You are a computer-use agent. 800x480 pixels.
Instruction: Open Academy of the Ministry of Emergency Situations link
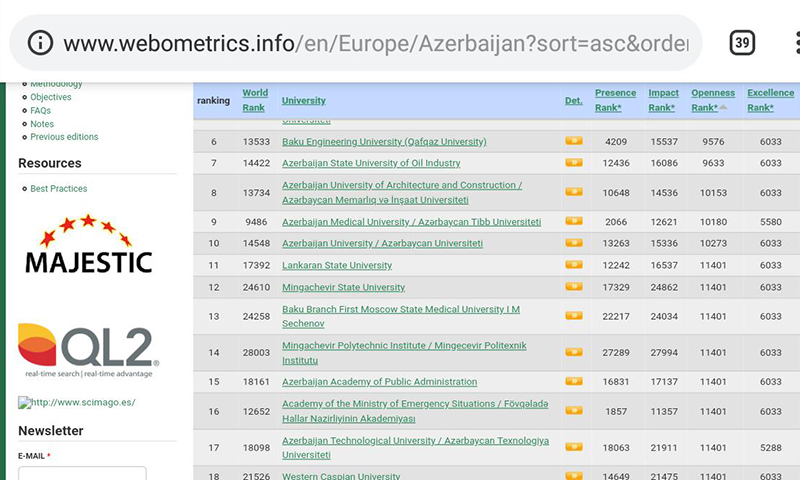tap(415, 411)
